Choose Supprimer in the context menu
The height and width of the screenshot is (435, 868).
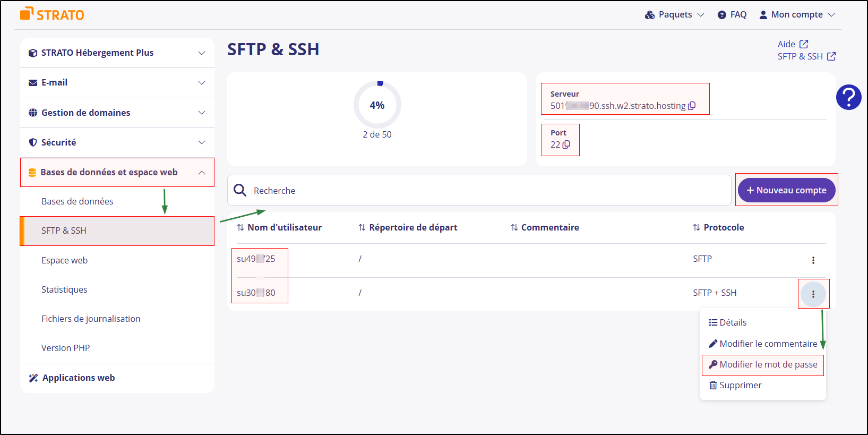click(740, 385)
